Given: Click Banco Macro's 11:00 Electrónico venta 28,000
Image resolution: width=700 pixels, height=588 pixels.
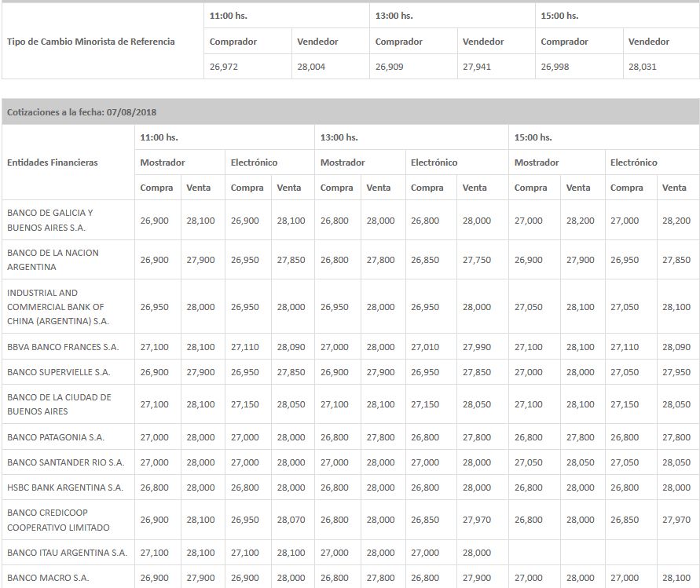Looking at the screenshot, I should (291, 578).
